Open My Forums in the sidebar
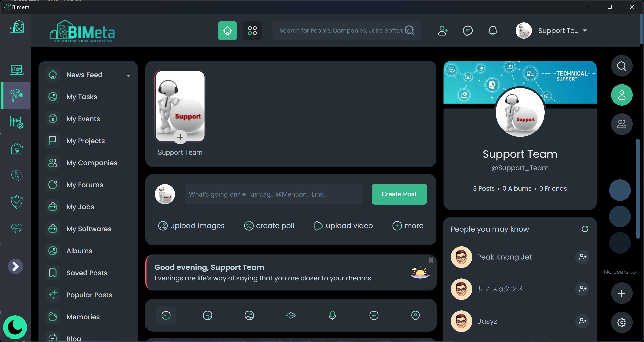This screenshot has height=342, width=644. 88,185
